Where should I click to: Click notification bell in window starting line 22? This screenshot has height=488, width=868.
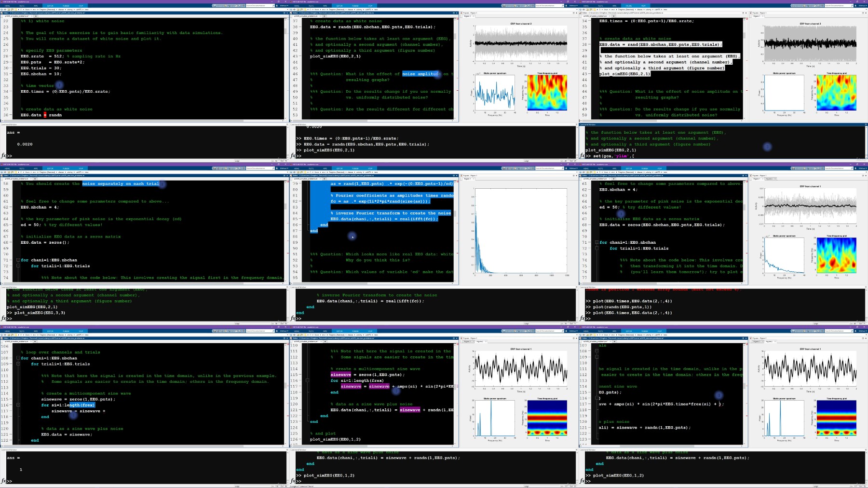click(x=277, y=6)
